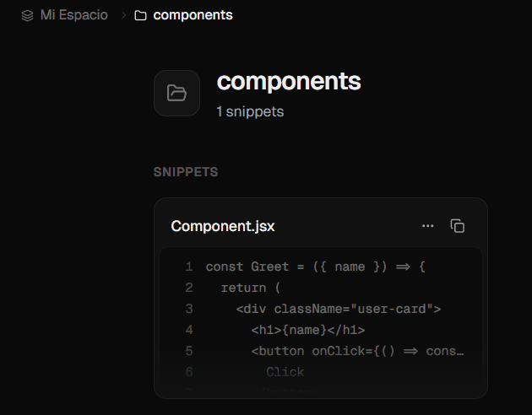Image resolution: width=532 pixels, height=415 pixels.
Task: Open the Component.jsx snippet title
Action: click(x=223, y=226)
